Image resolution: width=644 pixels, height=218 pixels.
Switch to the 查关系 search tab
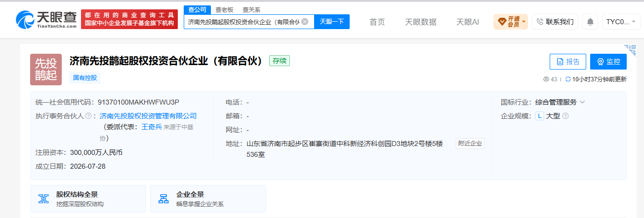click(x=251, y=9)
